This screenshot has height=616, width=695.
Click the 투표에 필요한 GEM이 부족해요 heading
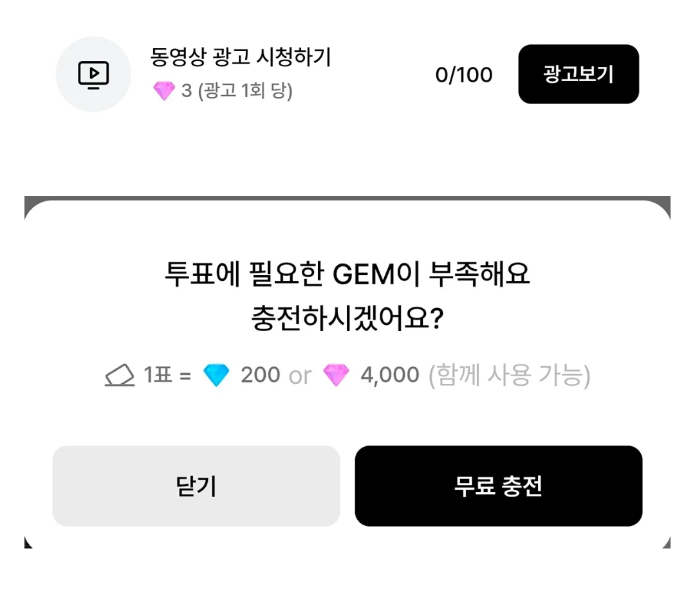tap(347, 274)
